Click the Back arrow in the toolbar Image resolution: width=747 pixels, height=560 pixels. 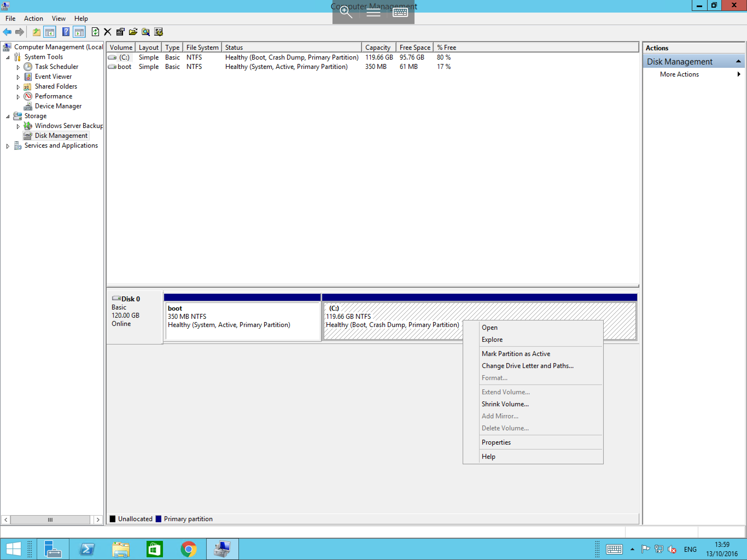(x=7, y=32)
